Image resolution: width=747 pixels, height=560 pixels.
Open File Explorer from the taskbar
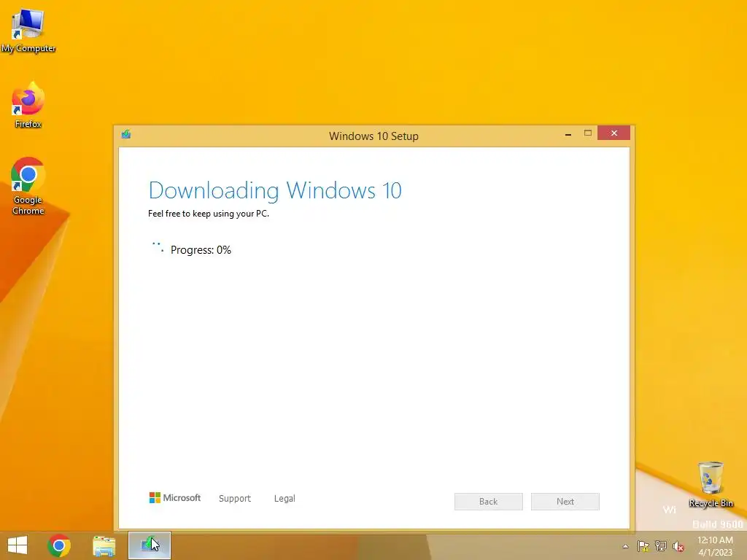[x=104, y=545]
